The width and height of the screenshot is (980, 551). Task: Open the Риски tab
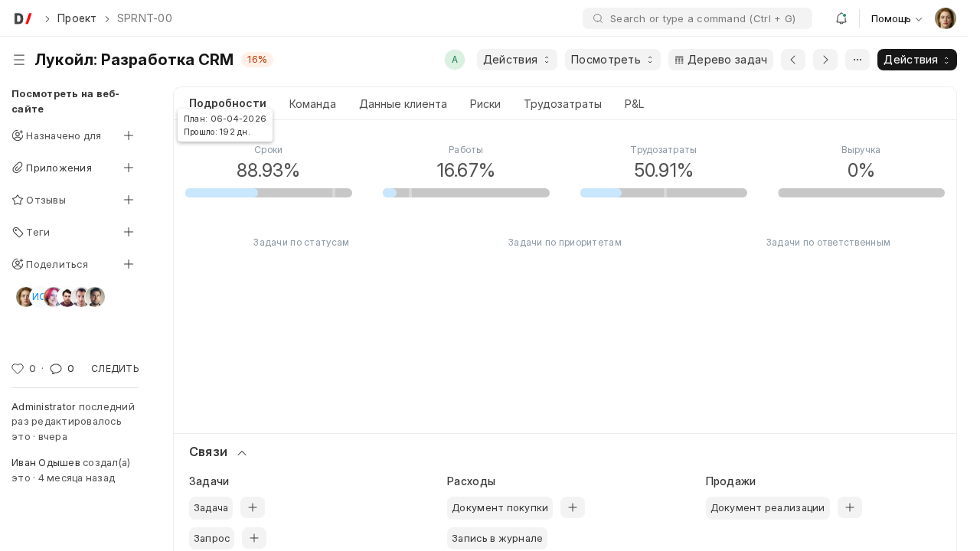click(485, 104)
